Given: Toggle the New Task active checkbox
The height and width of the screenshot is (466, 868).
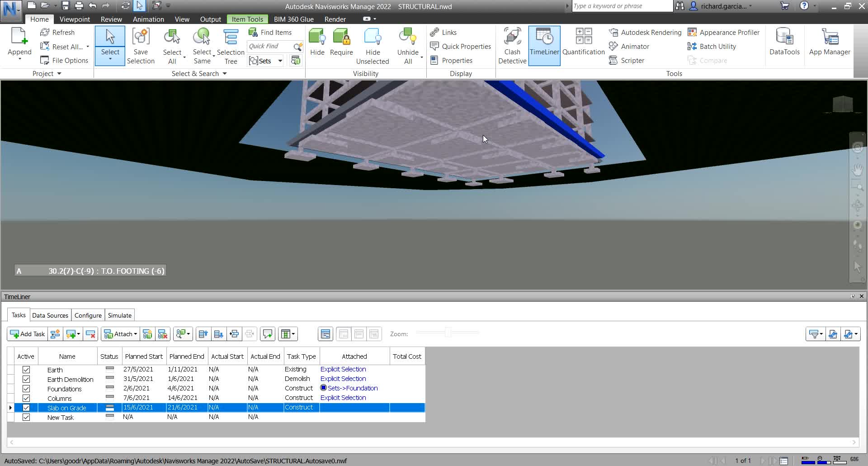Looking at the screenshot, I should [26, 417].
